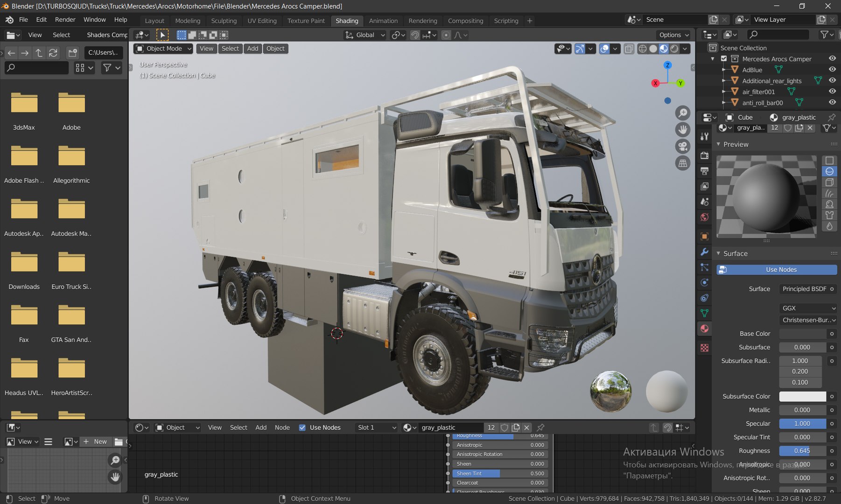Toggle X-ray mode in viewport header
Screen dimensions: 841x504
coord(629,49)
